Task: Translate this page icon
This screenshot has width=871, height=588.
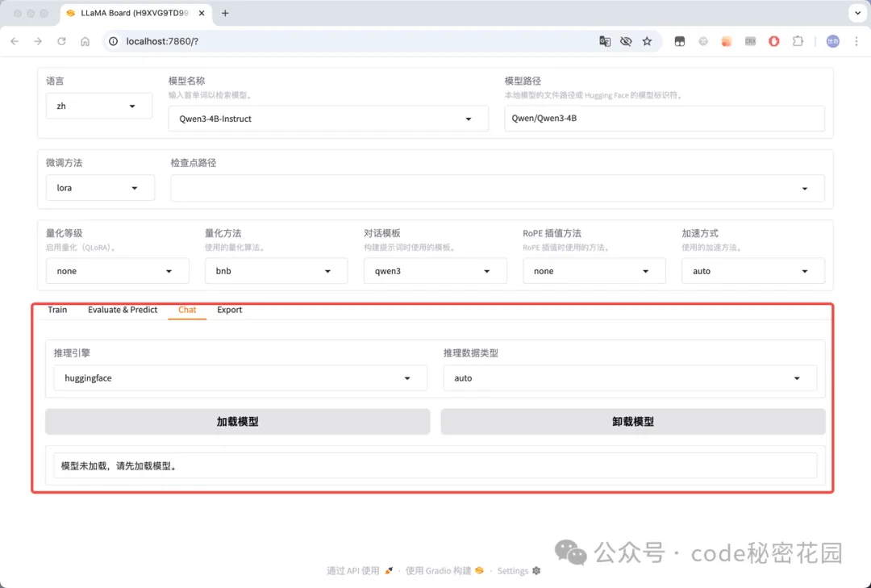Action: coord(605,41)
